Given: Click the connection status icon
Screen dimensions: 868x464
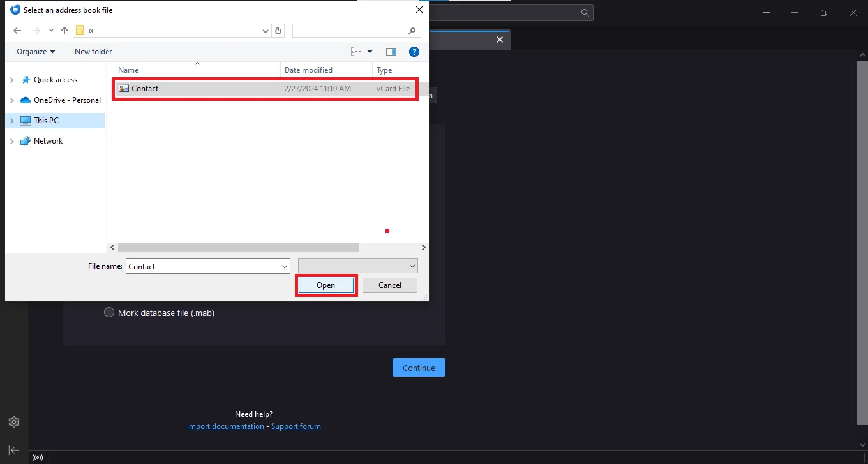Looking at the screenshot, I should [x=38, y=457].
